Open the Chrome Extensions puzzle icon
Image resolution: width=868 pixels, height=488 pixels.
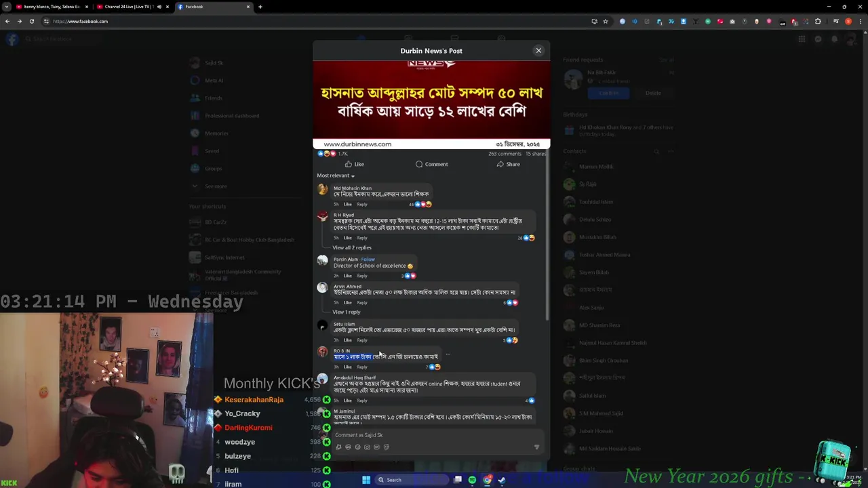(x=818, y=21)
